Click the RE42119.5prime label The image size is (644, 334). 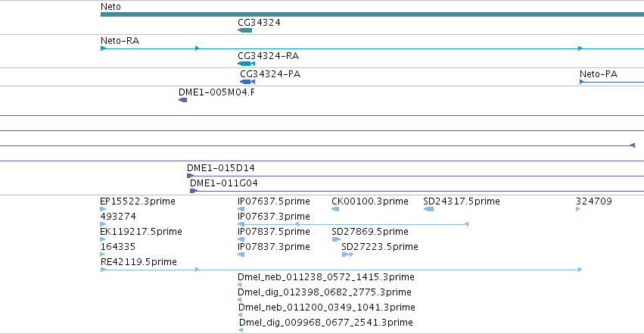138,262
